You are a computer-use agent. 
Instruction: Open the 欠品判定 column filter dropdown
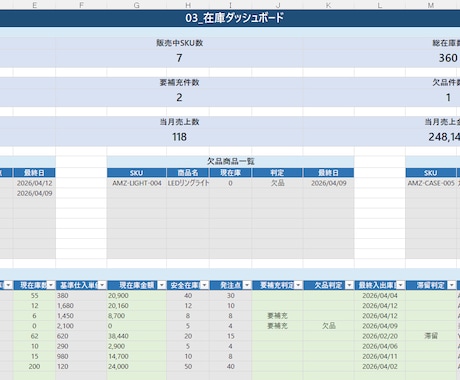coord(349,285)
